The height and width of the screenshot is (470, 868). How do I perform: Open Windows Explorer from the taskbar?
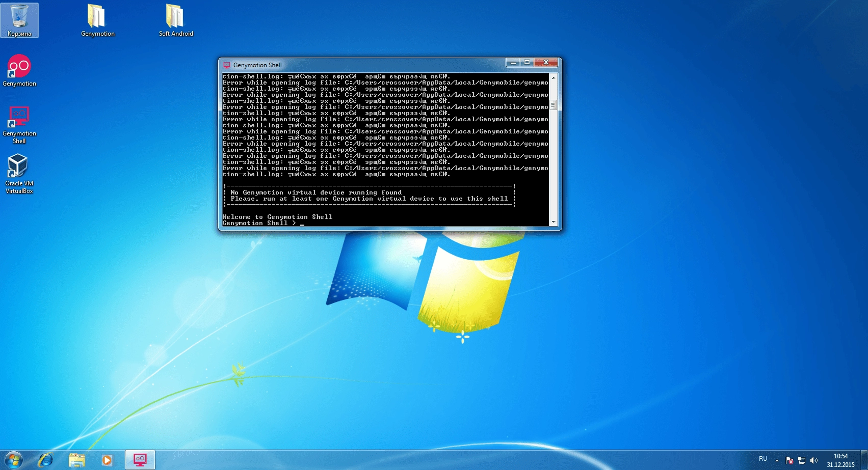(x=76, y=460)
